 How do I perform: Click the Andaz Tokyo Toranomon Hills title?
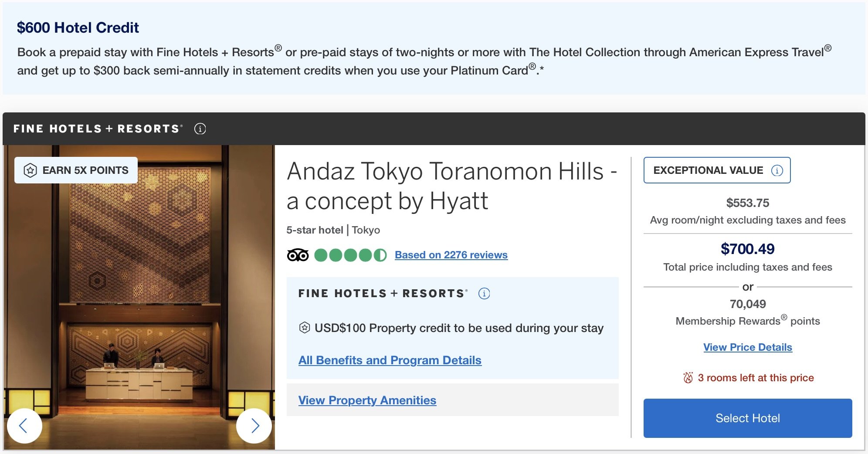click(x=452, y=186)
